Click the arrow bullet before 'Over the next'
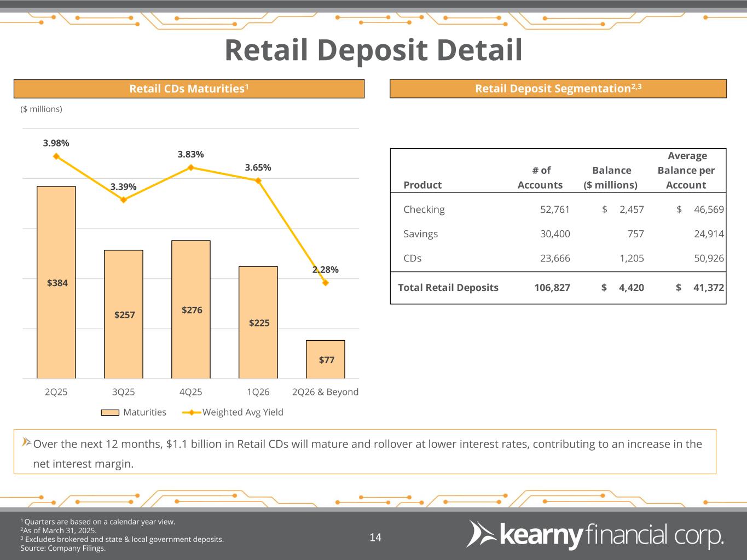747x560 pixels. tap(26, 442)
